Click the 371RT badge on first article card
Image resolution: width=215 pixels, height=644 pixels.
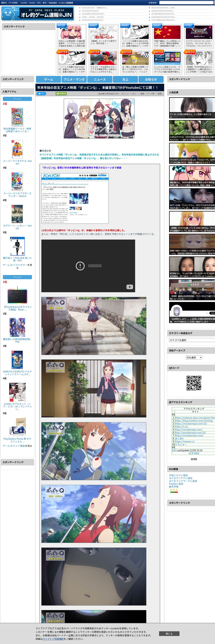coord(62,26)
